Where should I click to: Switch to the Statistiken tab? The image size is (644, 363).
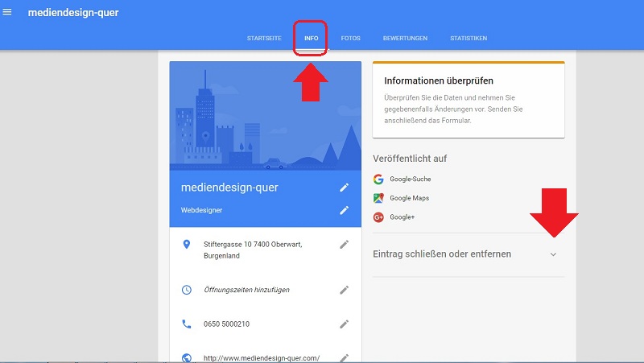click(x=469, y=38)
